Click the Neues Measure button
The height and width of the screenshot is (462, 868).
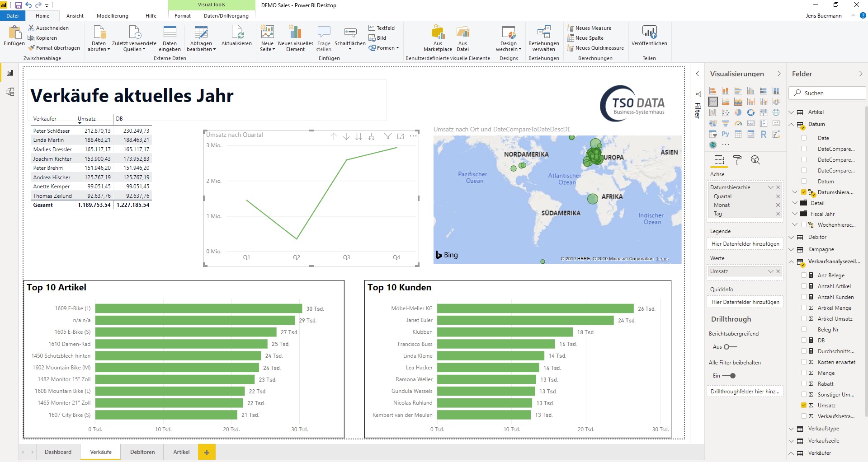[589, 28]
